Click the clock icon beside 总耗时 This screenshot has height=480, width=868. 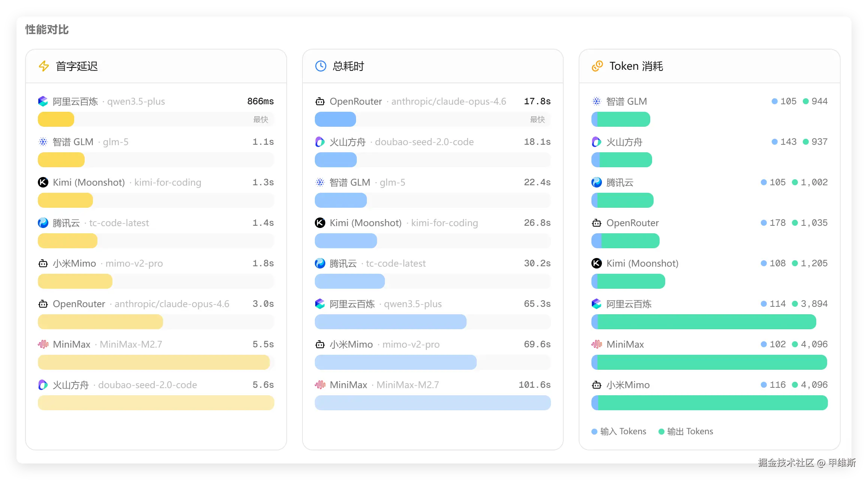click(320, 66)
